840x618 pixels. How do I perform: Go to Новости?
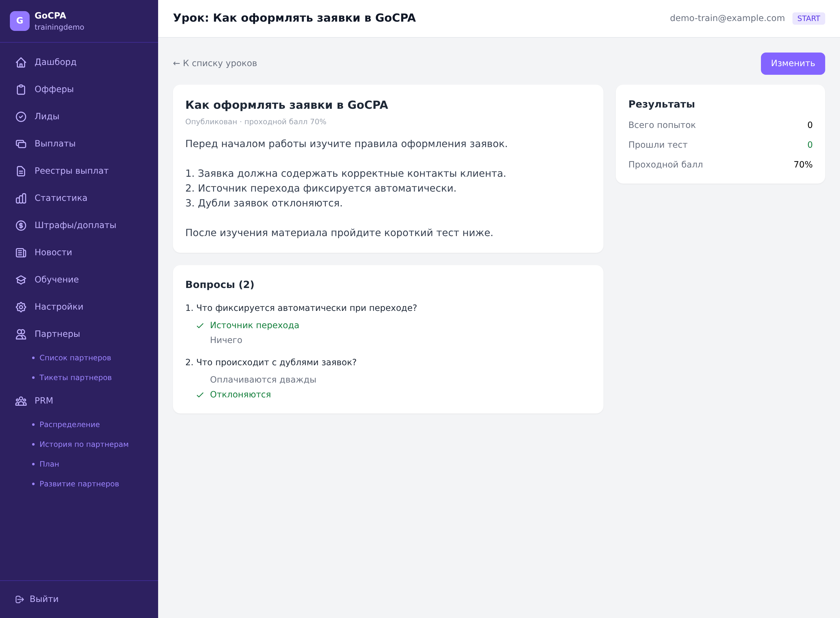coord(79,252)
